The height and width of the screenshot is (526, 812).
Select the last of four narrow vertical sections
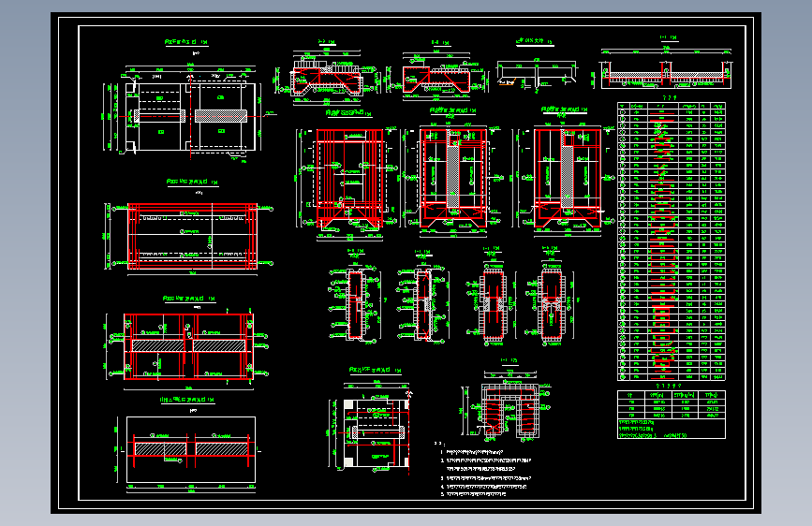[552, 303]
